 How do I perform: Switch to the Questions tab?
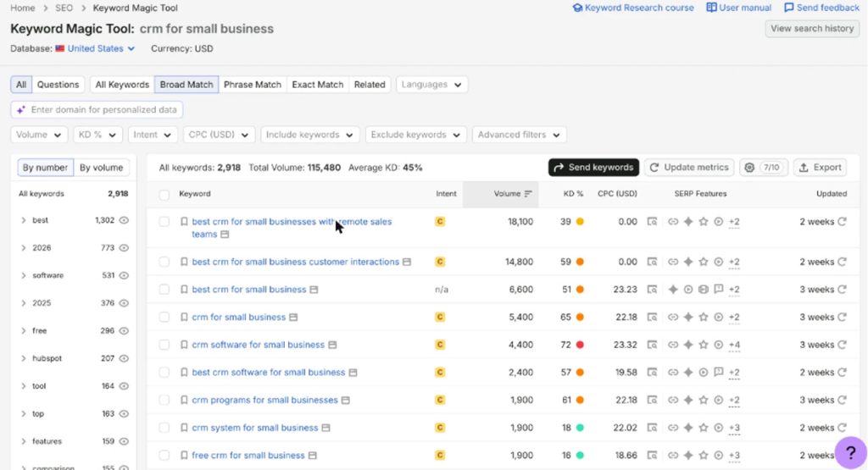58,85
